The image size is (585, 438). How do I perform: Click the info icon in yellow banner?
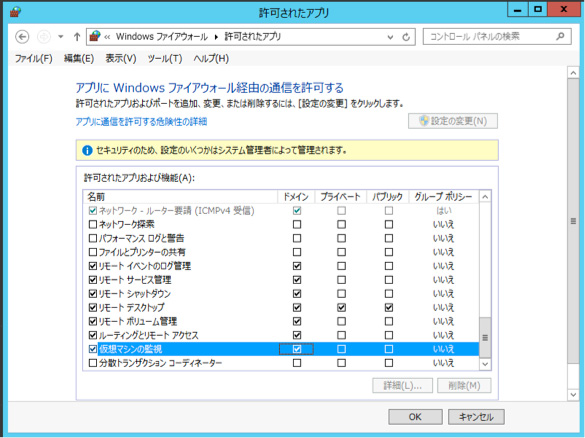click(87, 151)
